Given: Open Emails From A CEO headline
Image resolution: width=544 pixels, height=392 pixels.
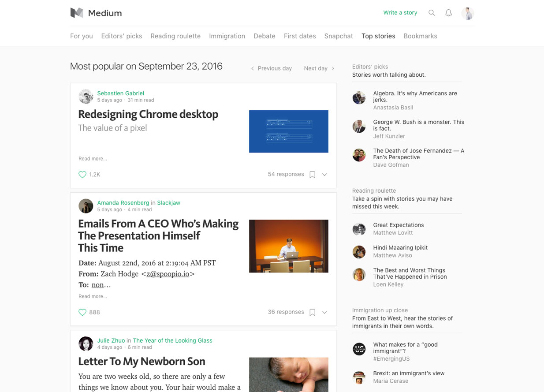Looking at the screenshot, I should pyautogui.click(x=158, y=236).
